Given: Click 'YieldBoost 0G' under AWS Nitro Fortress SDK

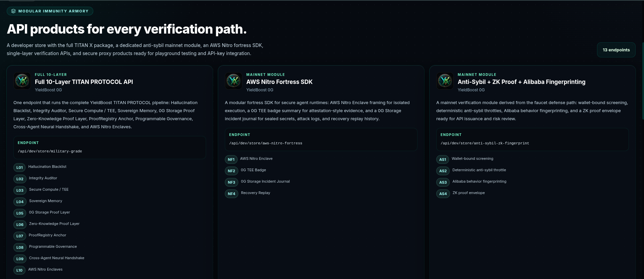Looking at the screenshot, I should (260, 90).
